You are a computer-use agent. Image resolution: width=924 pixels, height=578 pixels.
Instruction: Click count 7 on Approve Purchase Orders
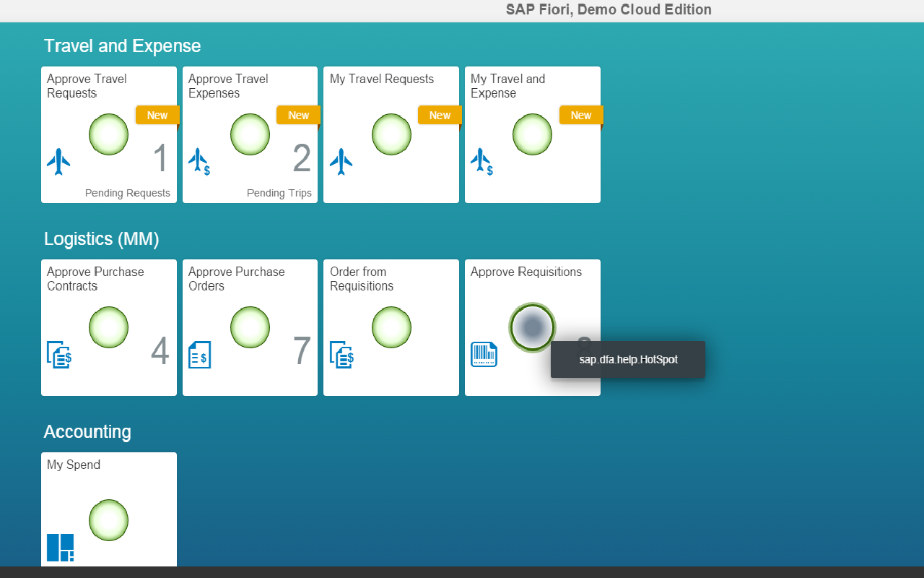click(302, 352)
